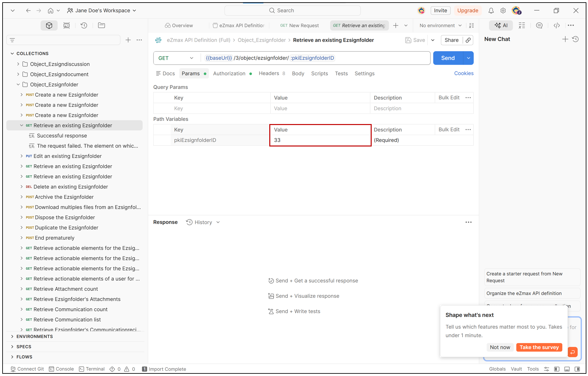The width and height of the screenshot is (588, 376).
Task: Go back with the left arrow
Action: tap(28, 11)
